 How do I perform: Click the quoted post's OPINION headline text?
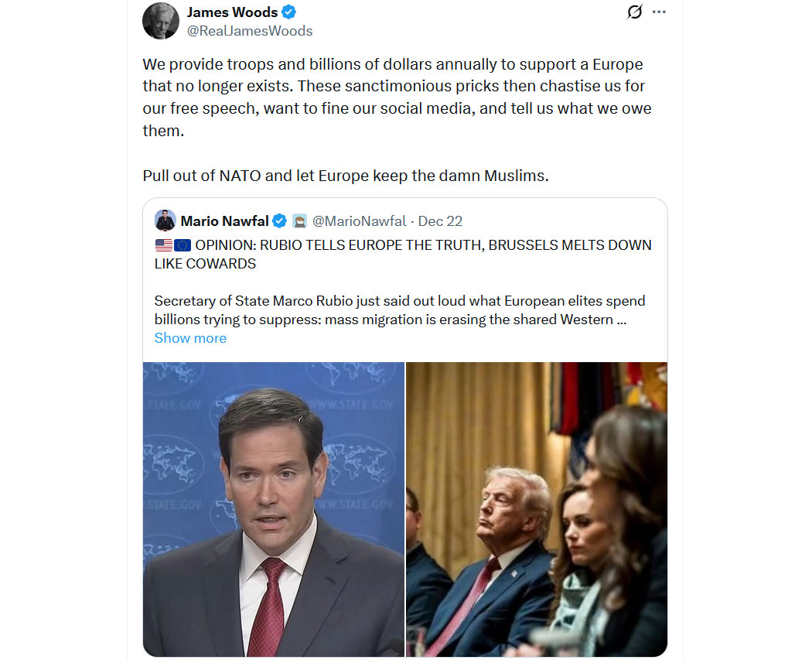coord(403,255)
